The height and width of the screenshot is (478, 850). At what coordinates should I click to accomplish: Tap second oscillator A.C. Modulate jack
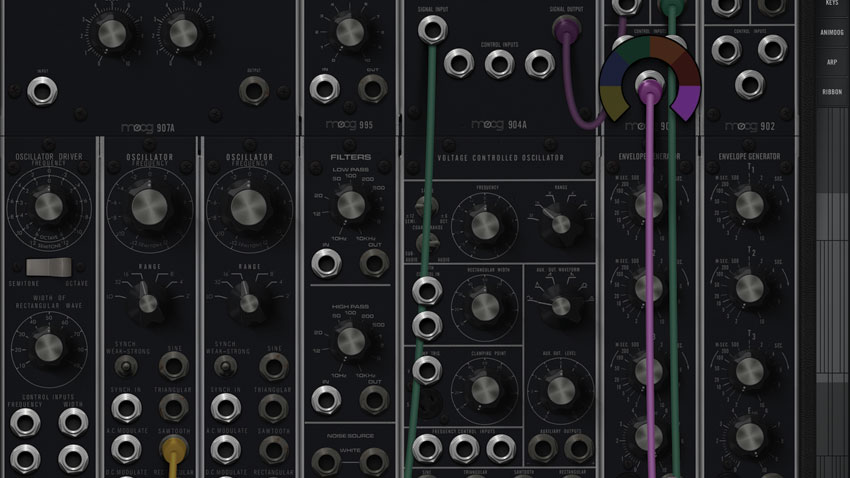226,449
